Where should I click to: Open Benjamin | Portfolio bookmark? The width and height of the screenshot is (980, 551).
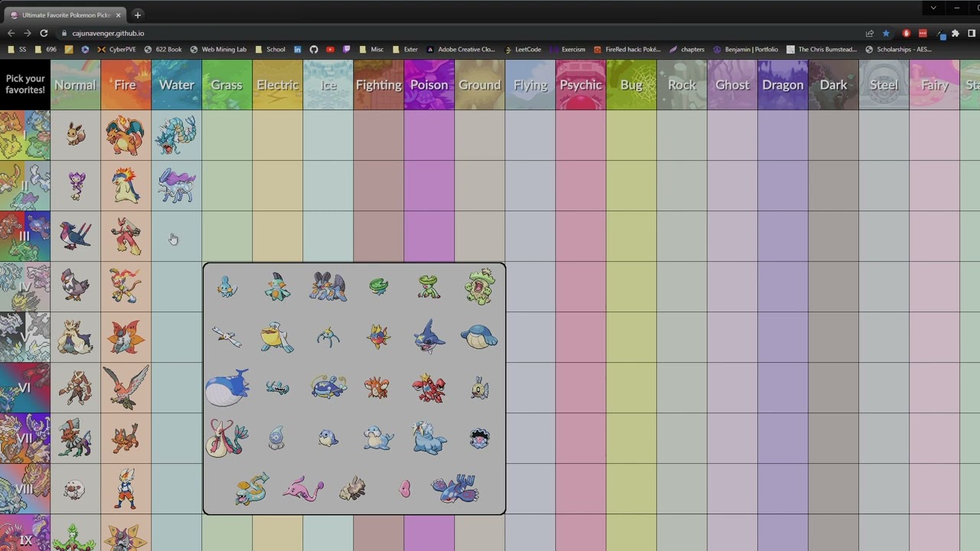[745, 49]
